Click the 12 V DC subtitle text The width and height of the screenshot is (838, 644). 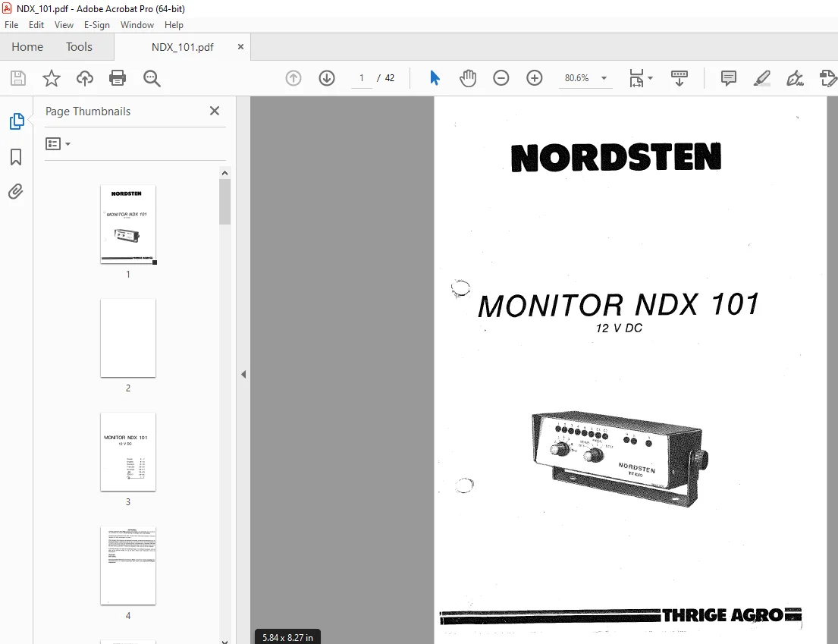tap(619, 328)
